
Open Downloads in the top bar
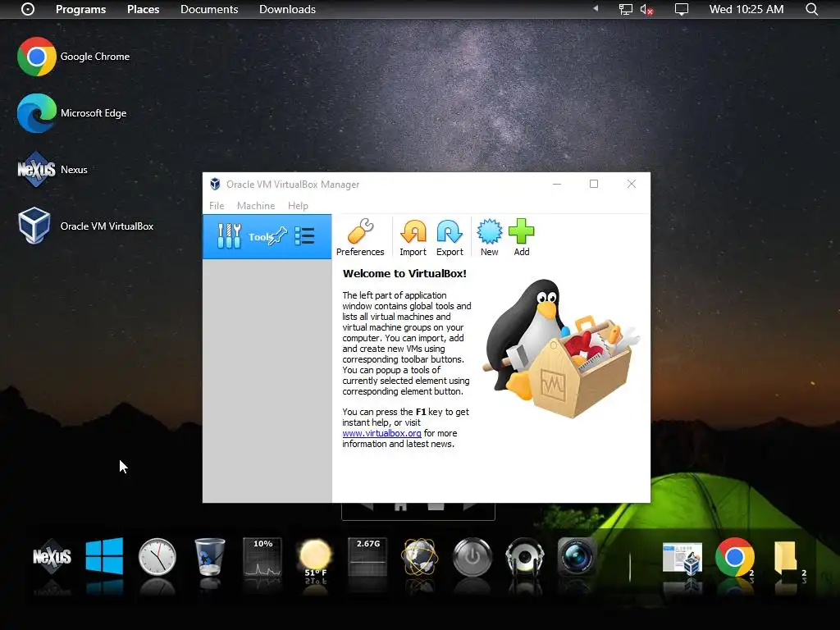287,9
